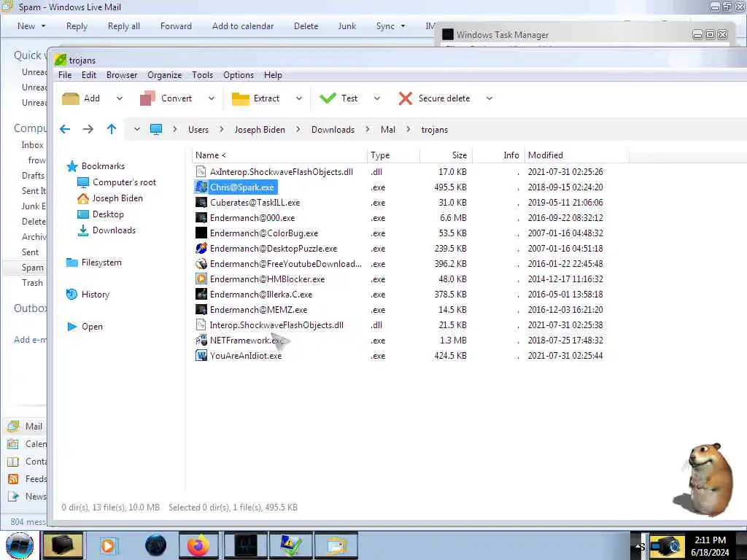Screen dimensions: 747x560
Task: Click the Feeds icon in Windows Live Mail
Action: coord(13,479)
